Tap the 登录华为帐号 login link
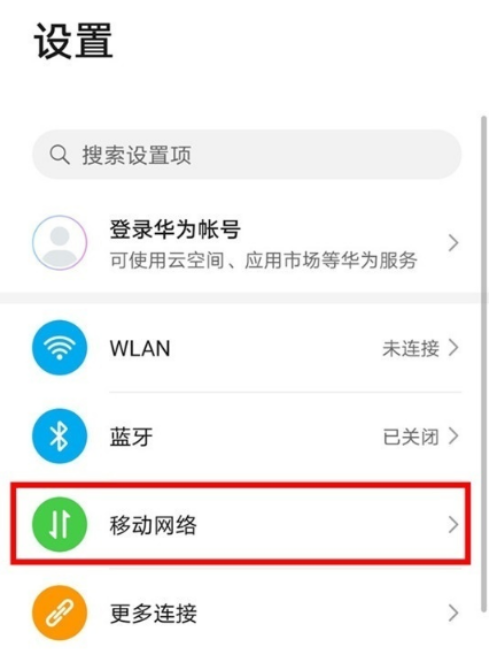The height and width of the screenshot is (652, 489). (175, 229)
